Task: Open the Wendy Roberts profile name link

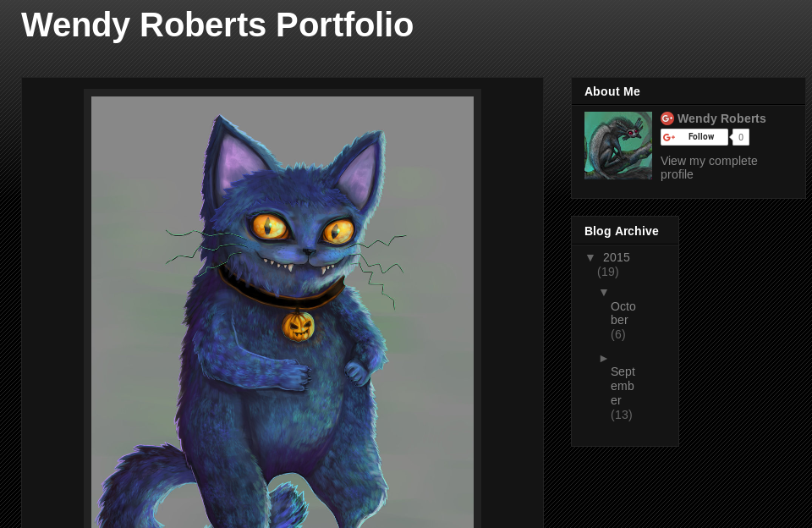Action: (721, 118)
